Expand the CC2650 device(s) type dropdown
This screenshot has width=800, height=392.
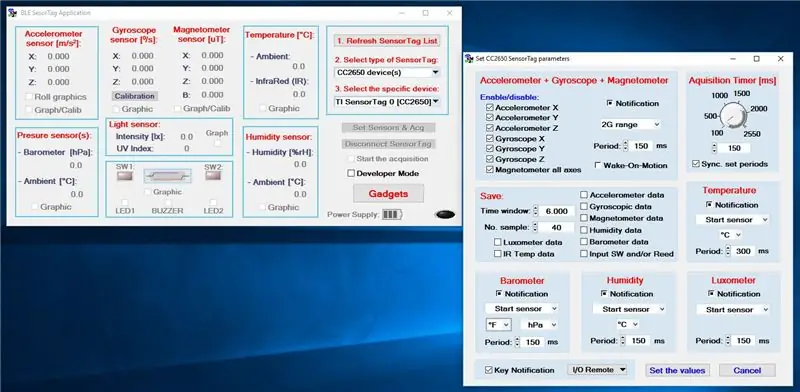(x=387, y=72)
